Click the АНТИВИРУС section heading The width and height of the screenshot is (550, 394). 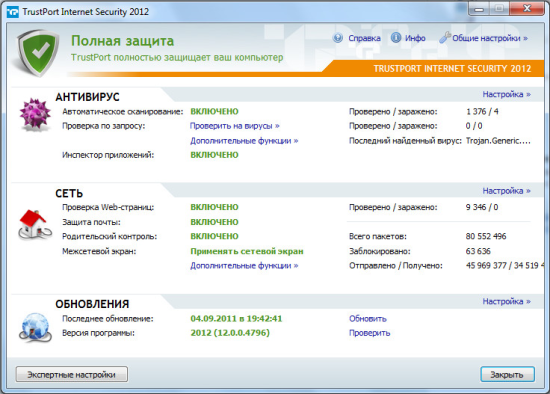point(87,97)
